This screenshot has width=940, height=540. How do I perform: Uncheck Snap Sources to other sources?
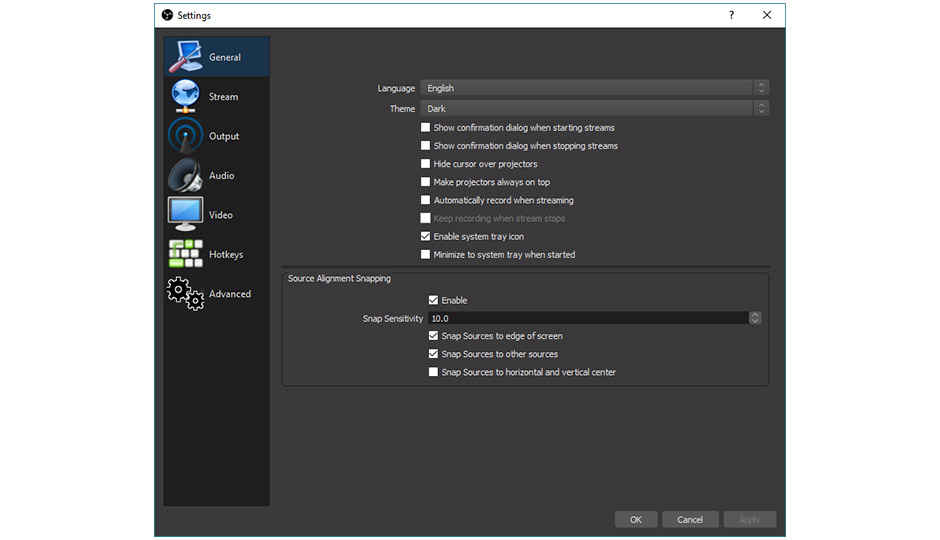433,354
